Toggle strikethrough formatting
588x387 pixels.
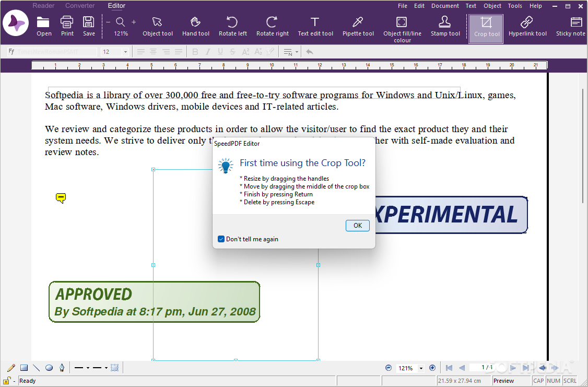tap(232, 52)
